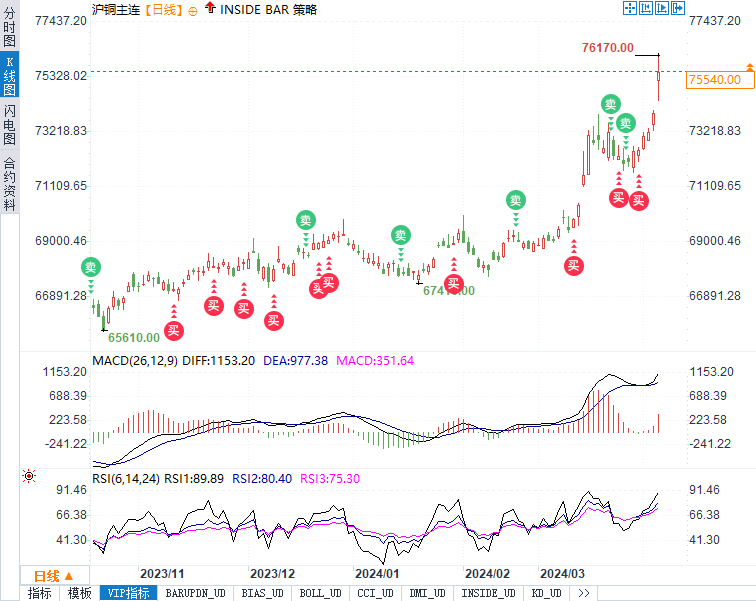This screenshot has height=601, width=756.
Task: Click the MACD(26,12,9) indicator label
Action: pyautogui.click(x=135, y=361)
